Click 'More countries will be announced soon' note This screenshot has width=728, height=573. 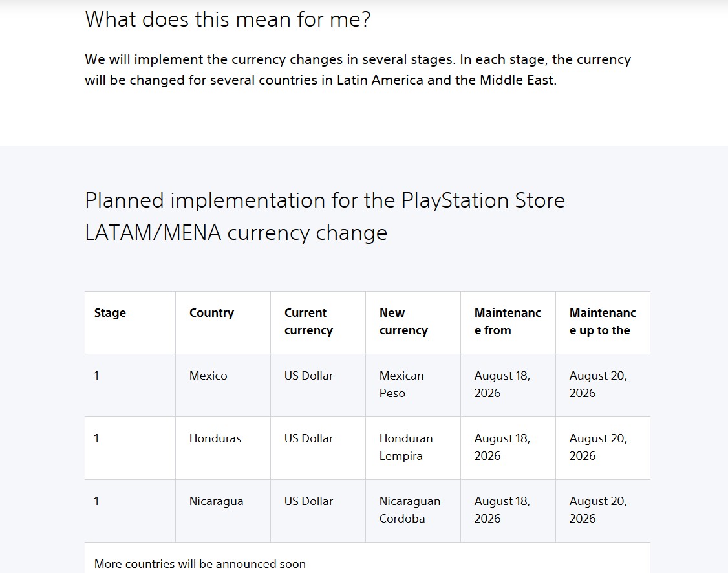[x=200, y=564]
